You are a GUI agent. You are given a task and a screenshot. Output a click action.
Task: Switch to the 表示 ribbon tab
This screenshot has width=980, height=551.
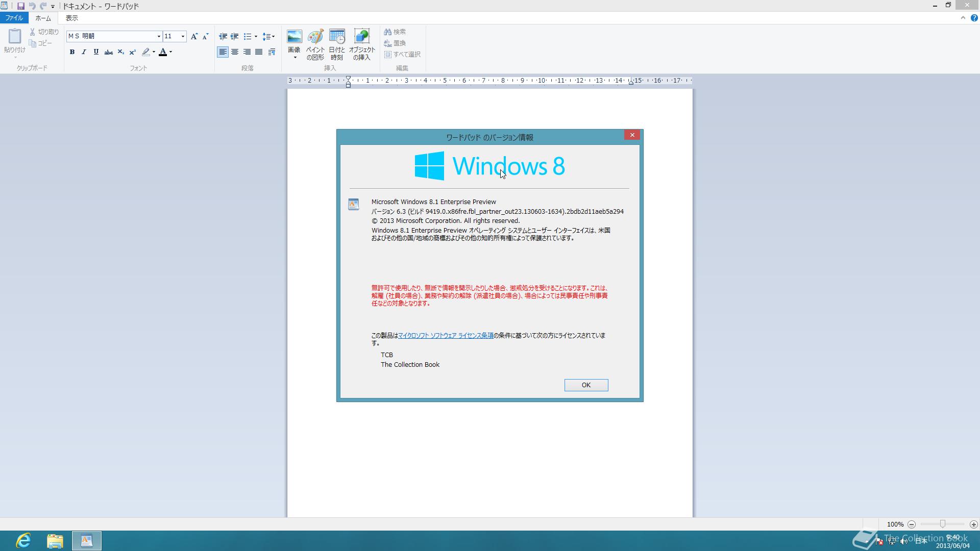[72, 18]
